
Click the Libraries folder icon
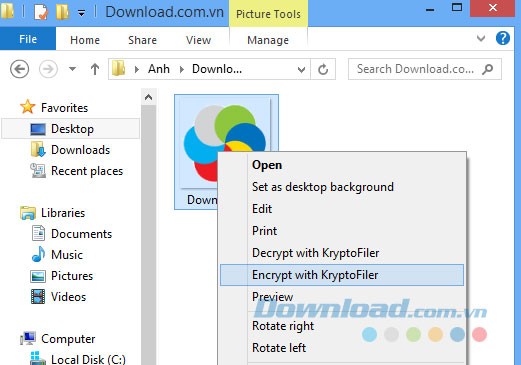click(28, 213)
